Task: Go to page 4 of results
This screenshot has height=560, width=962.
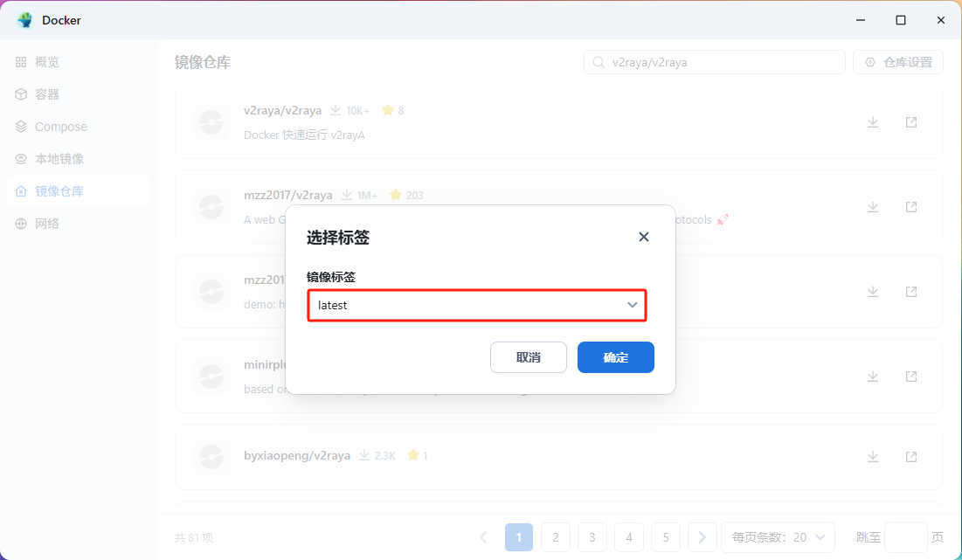Action: click(x=629, y=537)
